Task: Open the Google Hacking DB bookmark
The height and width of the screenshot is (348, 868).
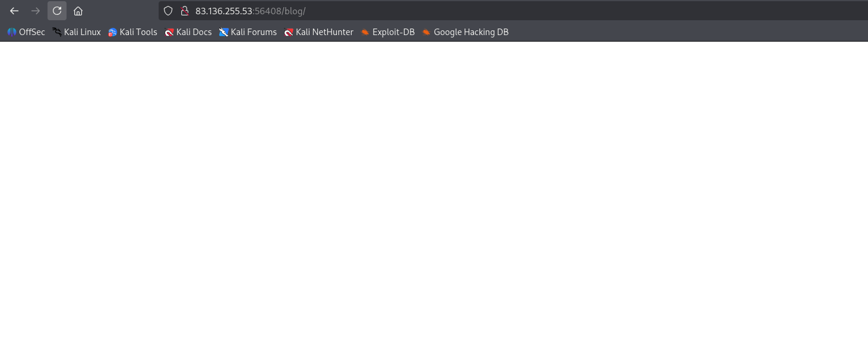Action: point(465,32)
